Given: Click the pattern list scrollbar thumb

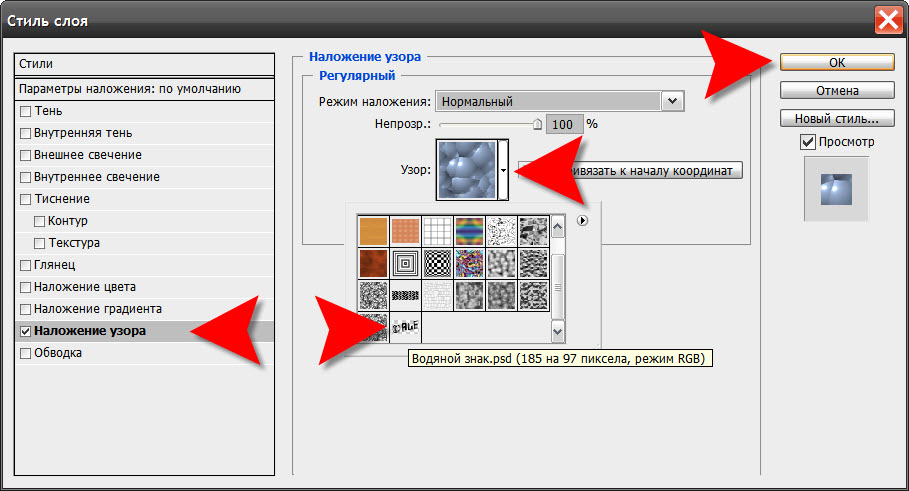Looking at the screenshot, I should click(558, 287).
